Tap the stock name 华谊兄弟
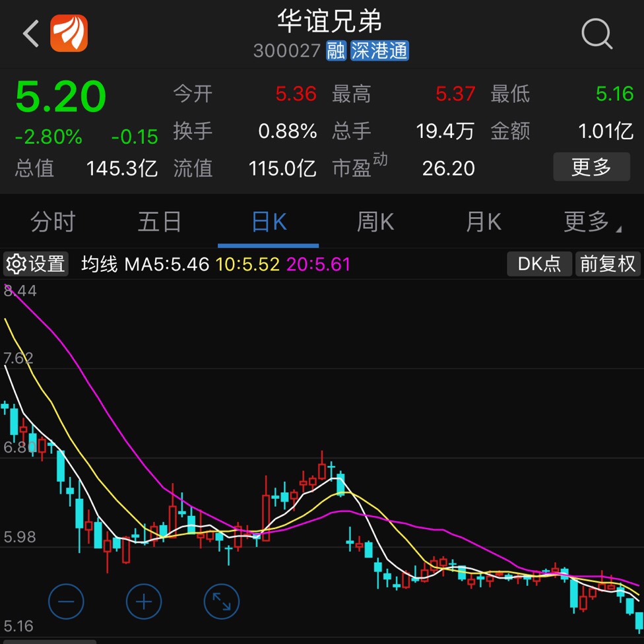Screen dimensions: 644x644 coord(329,21)
